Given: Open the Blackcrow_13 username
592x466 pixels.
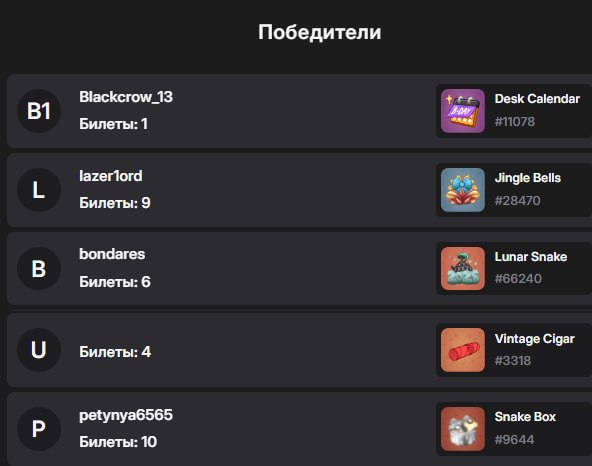Looking at the screenshot, I should (126, 97).
